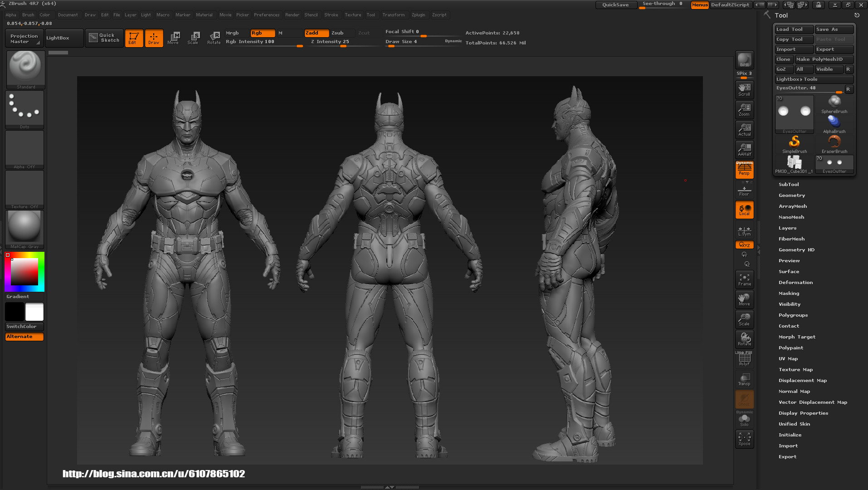Open the Quick Sketch tool
The image size is (868, 490).
(x=104, y=38)
